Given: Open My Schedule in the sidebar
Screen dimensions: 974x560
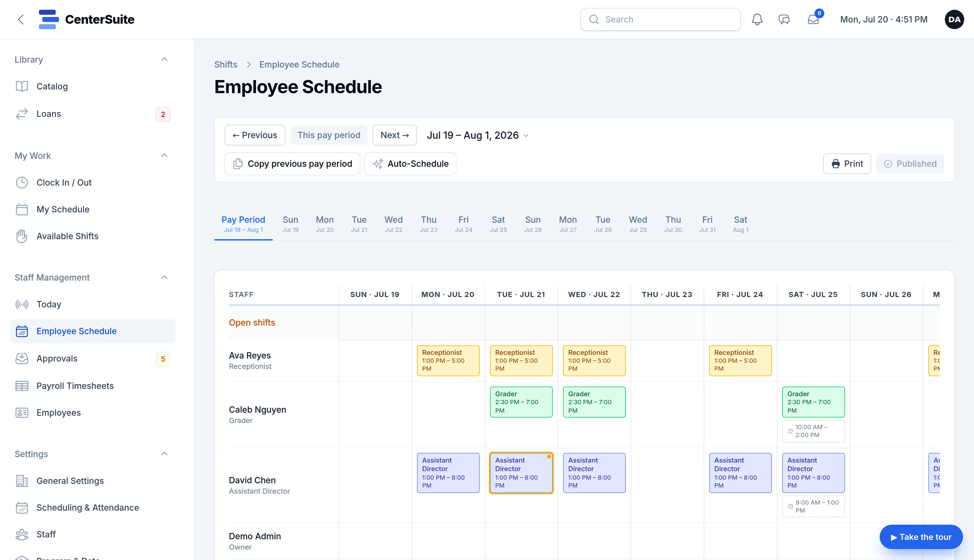Looking at the screenshot, I should pyautogui.click(x=92, y=209).
